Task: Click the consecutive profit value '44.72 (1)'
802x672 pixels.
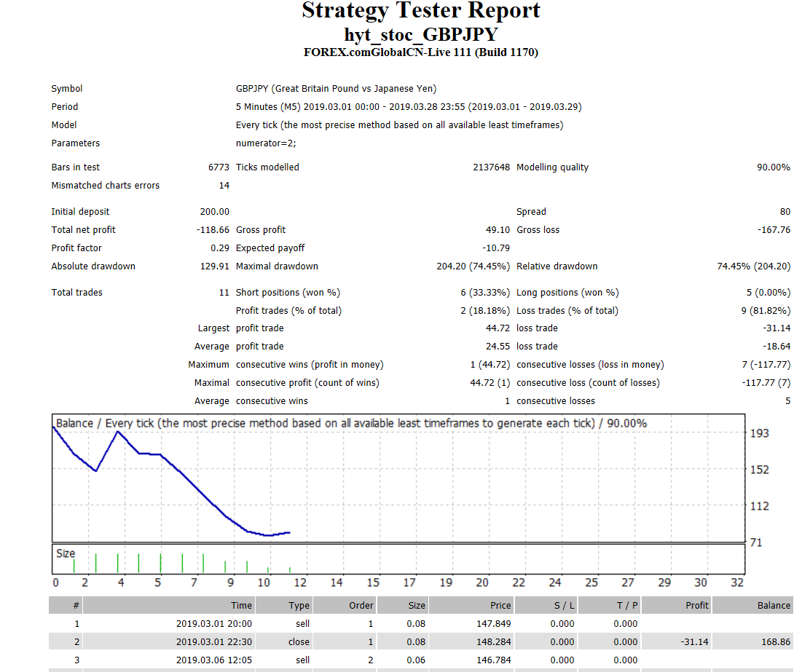Action: click(490, 383)
